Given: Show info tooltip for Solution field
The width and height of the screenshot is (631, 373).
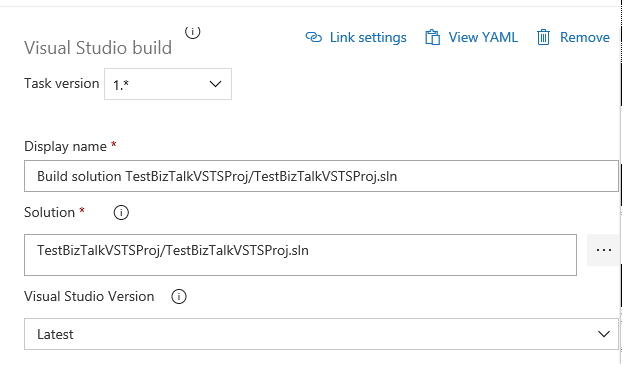Looking at the screenshot, I should point(121,212).
